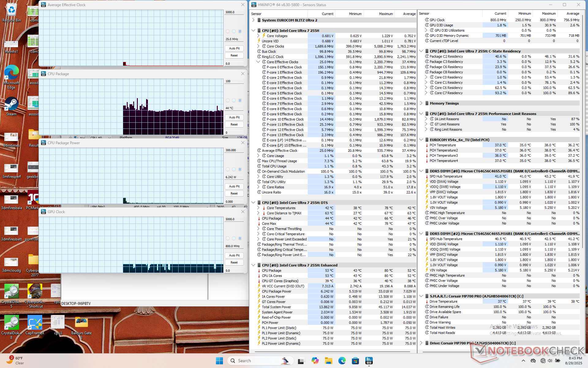Select the Package C2 Residency row
Image resolution: width=588 pixels, height=368 pixels.
click(x=502, y=56)
